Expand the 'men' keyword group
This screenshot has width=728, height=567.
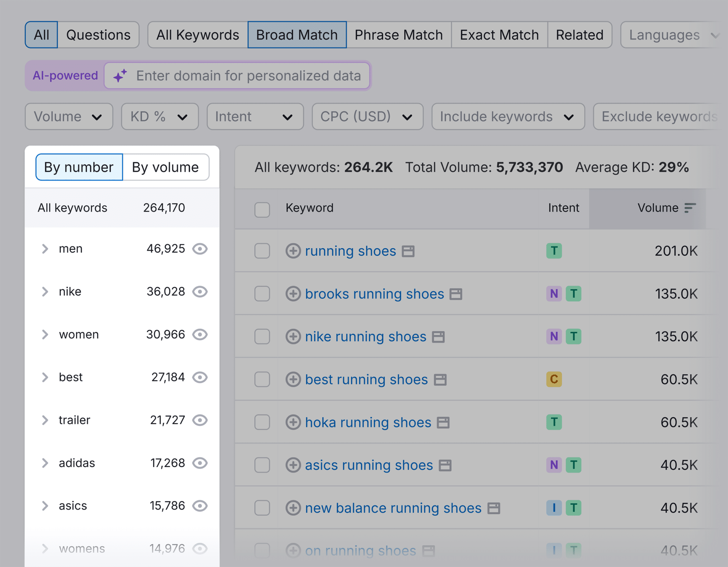pos(45,249)
